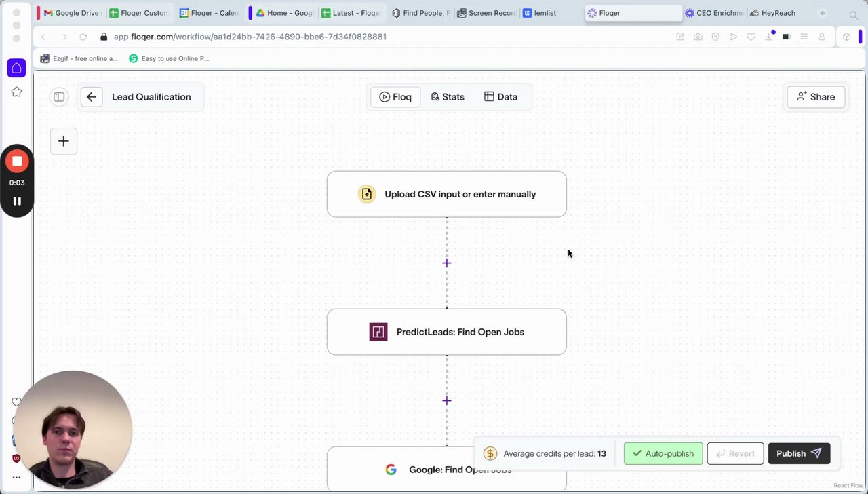Switch to the Screen Recorder tab
The image size is (868, 494).
[487, 13]
